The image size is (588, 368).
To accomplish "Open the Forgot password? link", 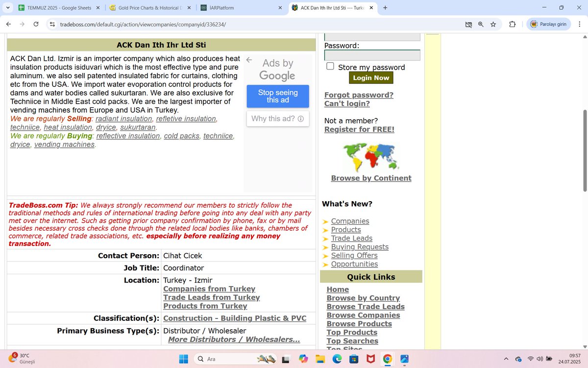I will pyautogui.click(x=359, y=95).
